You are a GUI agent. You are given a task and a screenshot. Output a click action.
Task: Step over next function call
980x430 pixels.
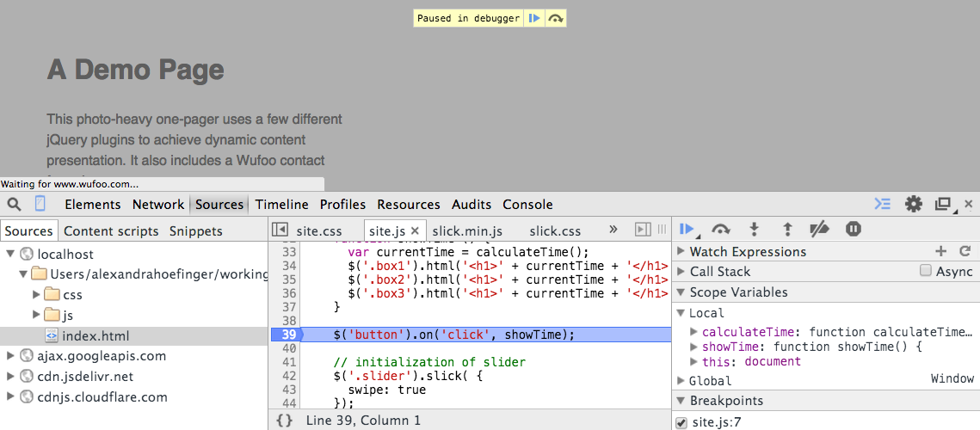click(721, 230)
